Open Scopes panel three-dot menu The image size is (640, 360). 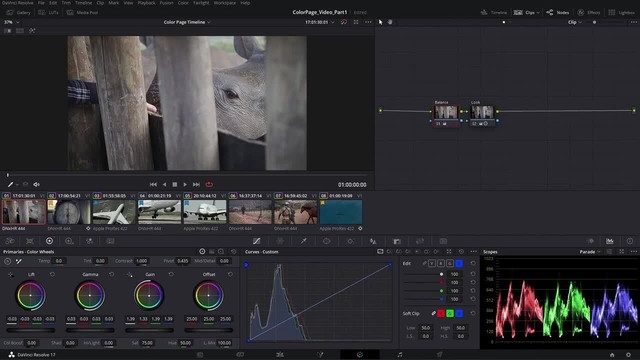[634, 251]
